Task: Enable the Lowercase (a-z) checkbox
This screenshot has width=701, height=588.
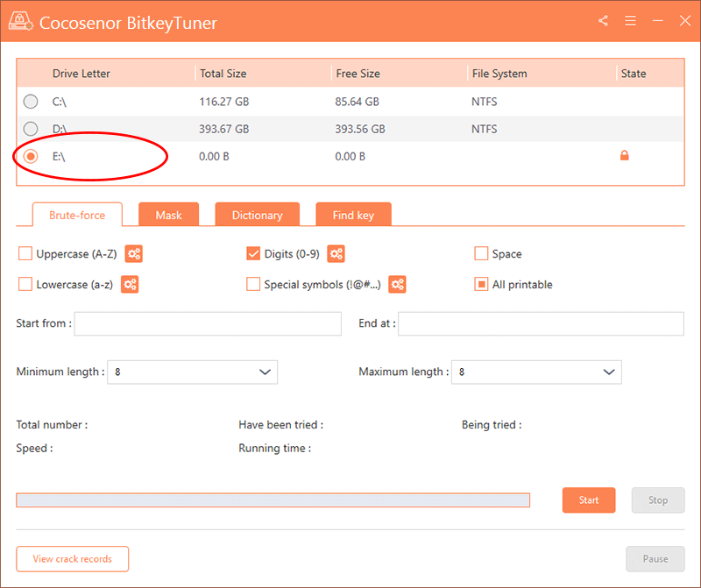Action: 25,285
